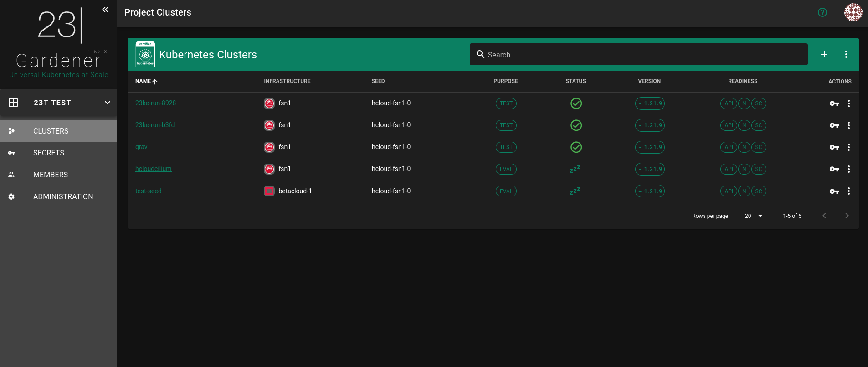Click the certified Kubernetes logo
868x367 pixels.
pos(145,54)
